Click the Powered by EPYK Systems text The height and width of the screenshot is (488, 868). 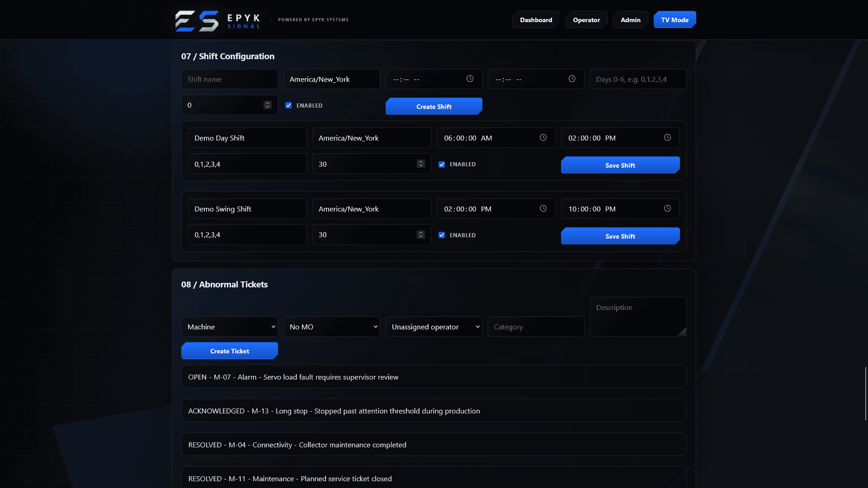313,20
